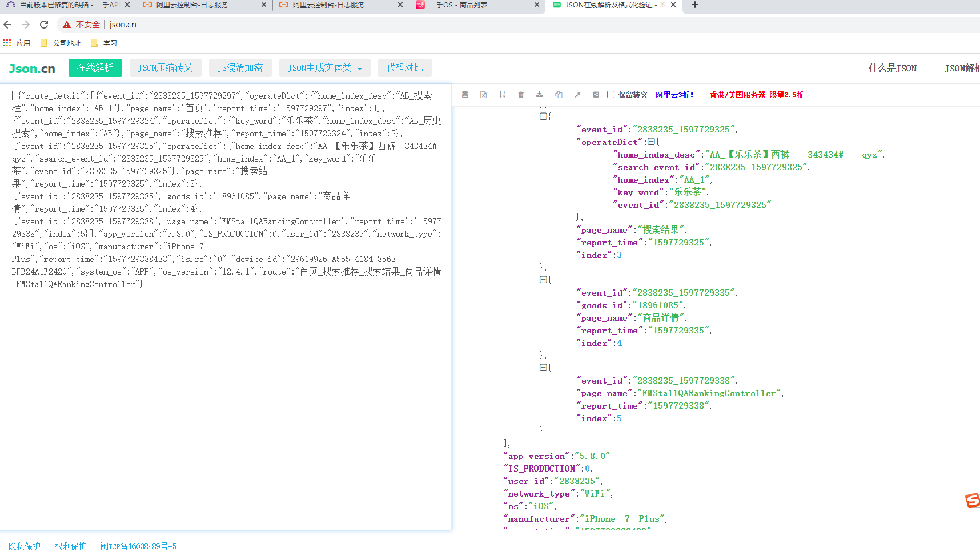Click the browser forward arrow

(26, 25)
